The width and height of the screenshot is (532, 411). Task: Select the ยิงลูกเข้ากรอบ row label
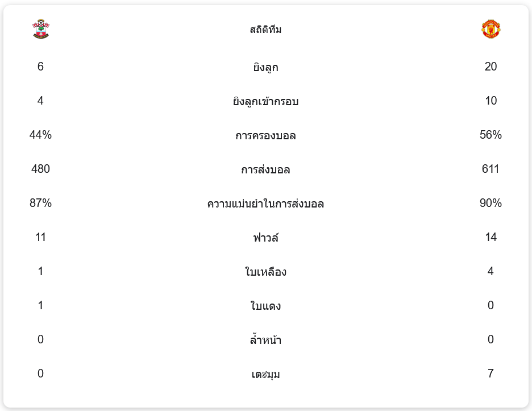[x=265, y=102]
